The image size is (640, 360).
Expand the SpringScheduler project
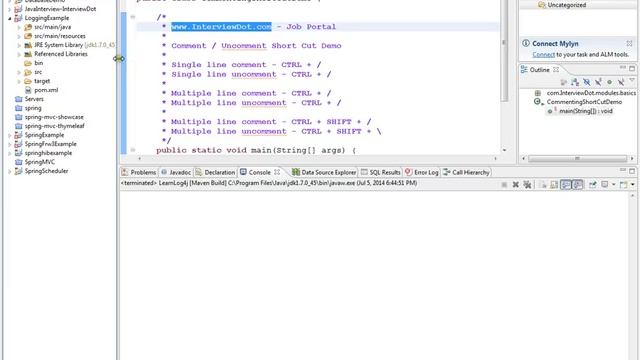click(x=10, y=171)
